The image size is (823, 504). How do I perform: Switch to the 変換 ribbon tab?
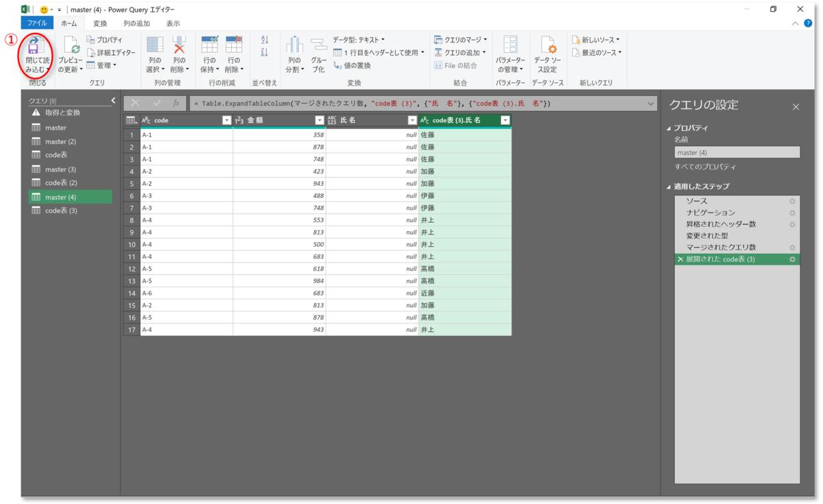[100, 23]
